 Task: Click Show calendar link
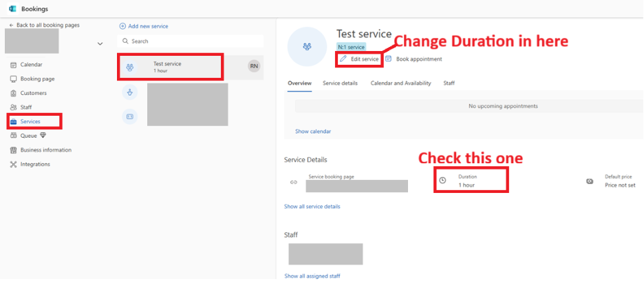[313, 132]
